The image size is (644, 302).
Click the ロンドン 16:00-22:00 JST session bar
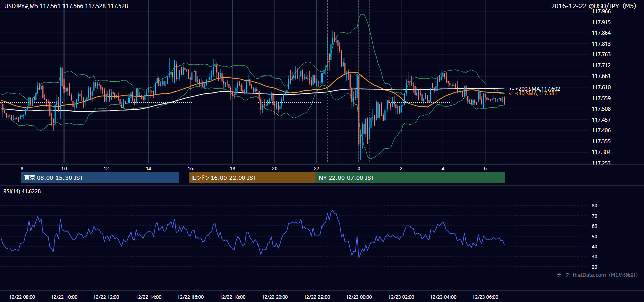click(x=252, y=178)
